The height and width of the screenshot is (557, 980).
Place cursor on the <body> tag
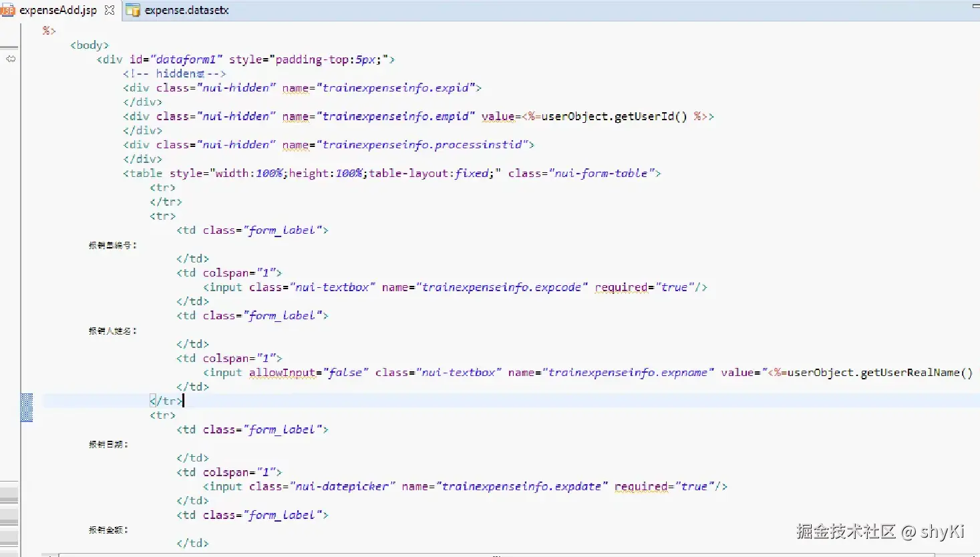90,45
